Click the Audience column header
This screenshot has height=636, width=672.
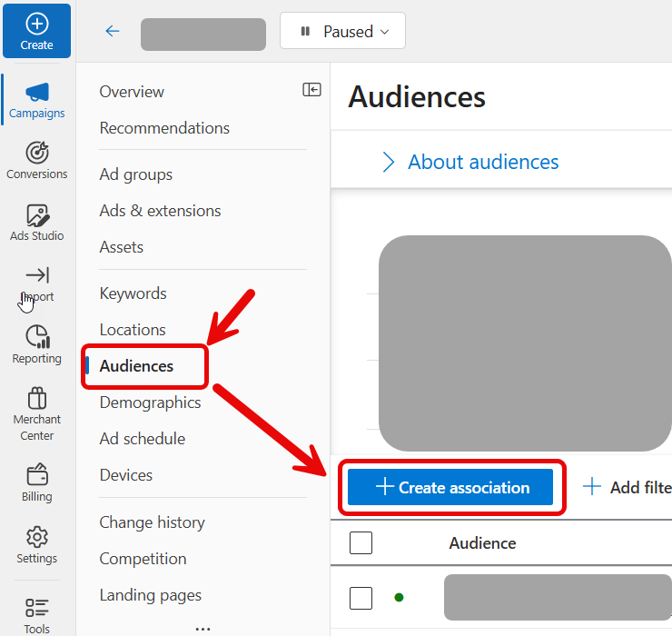[x=482, y=543]
